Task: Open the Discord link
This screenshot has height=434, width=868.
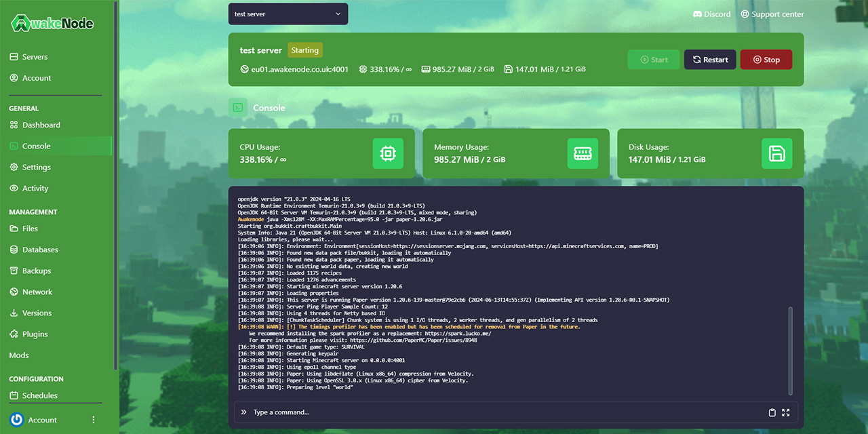Action: (711, 14)
